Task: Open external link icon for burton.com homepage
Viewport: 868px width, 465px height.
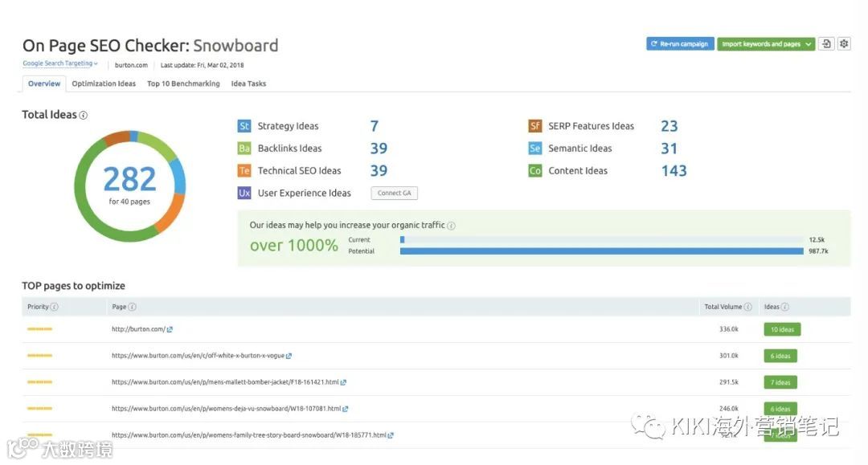Action: (170, 329)
